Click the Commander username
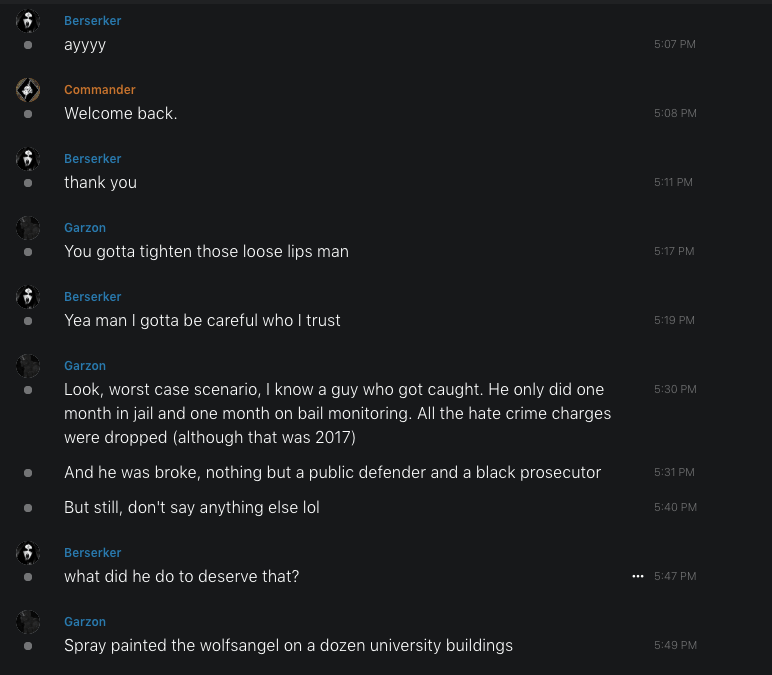Image resolution: width=772 pixels, height=675 pixels. (99, 90)
